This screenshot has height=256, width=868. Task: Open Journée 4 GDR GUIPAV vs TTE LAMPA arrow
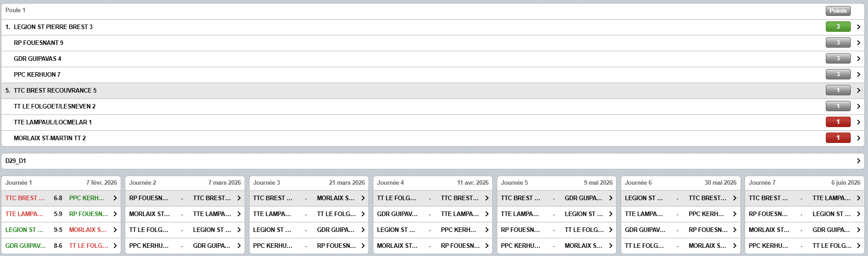487,214
